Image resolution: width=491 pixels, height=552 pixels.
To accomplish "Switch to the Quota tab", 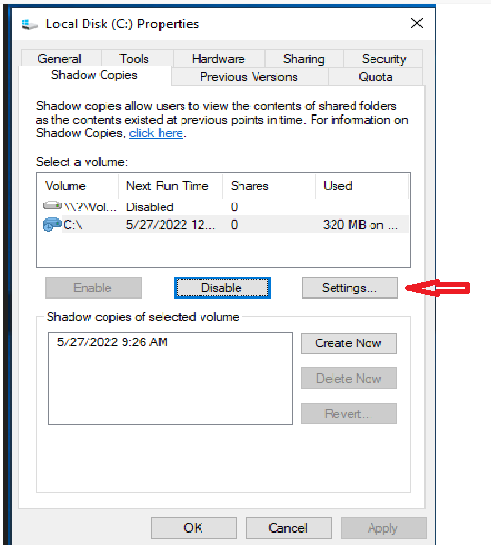I will (x=375, y=77).
